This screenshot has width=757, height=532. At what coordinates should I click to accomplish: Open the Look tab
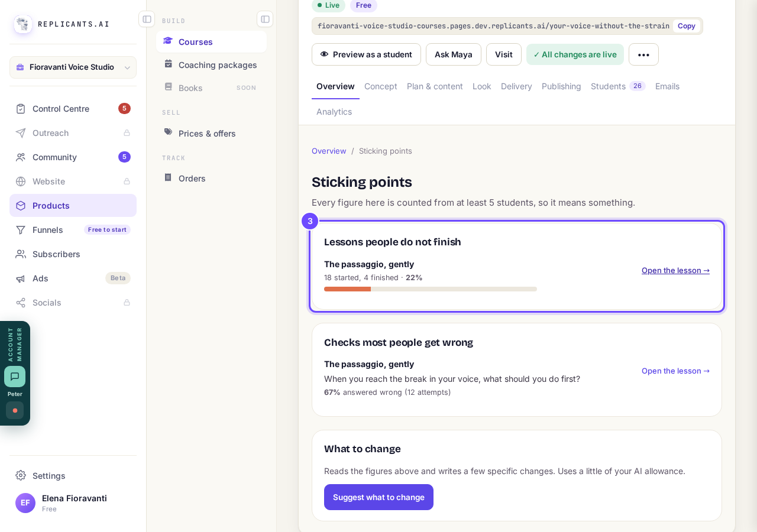[x=482, y=86]
